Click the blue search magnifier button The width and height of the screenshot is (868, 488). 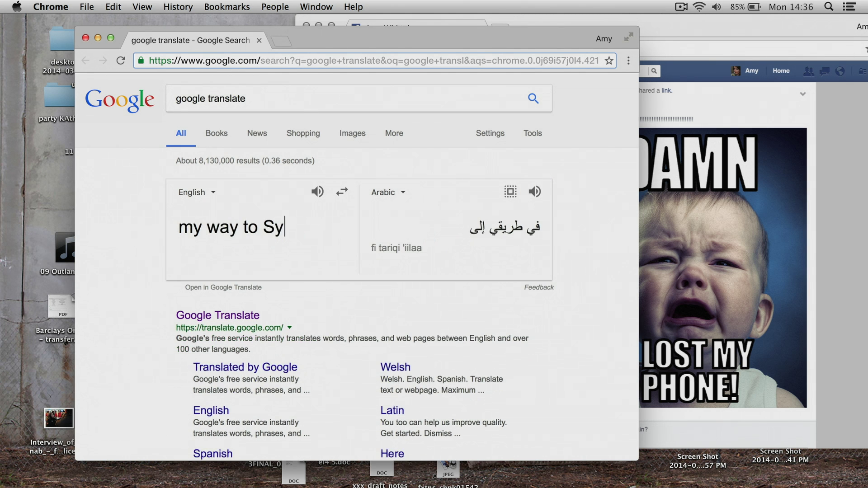[533, 98]
